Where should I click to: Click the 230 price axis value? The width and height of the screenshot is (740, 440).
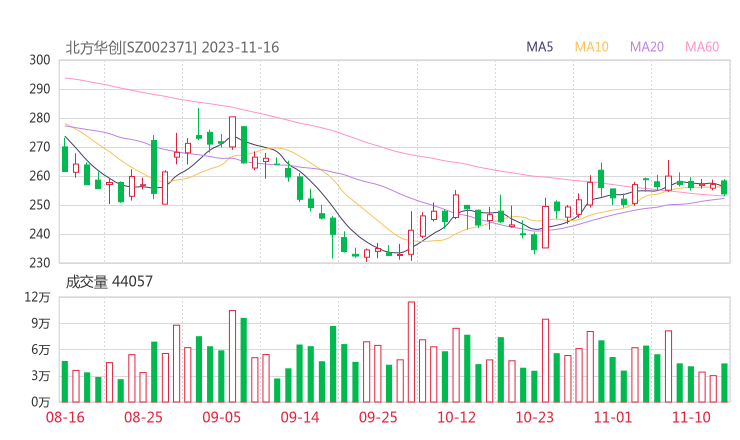point(40,262)
